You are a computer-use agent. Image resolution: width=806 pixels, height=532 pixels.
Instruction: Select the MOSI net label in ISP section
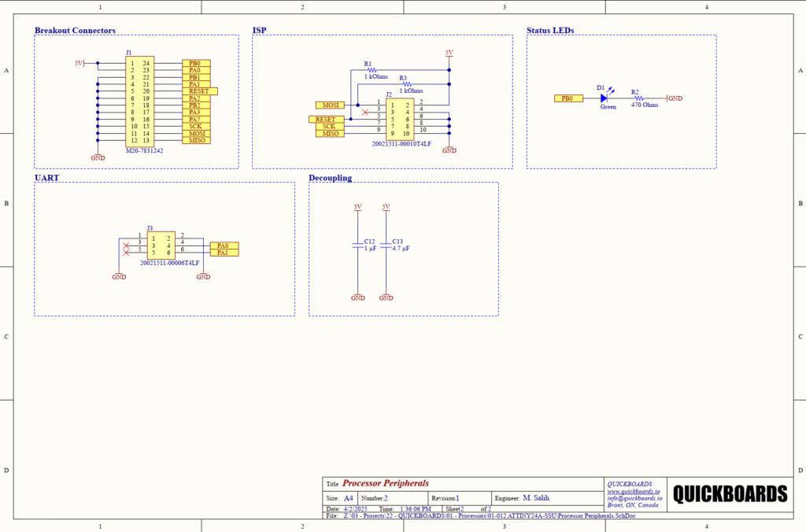tap(328, 105)
